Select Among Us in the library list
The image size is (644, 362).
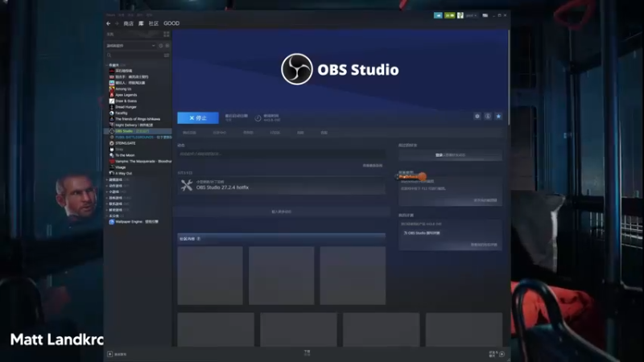(x=123, y=88)
